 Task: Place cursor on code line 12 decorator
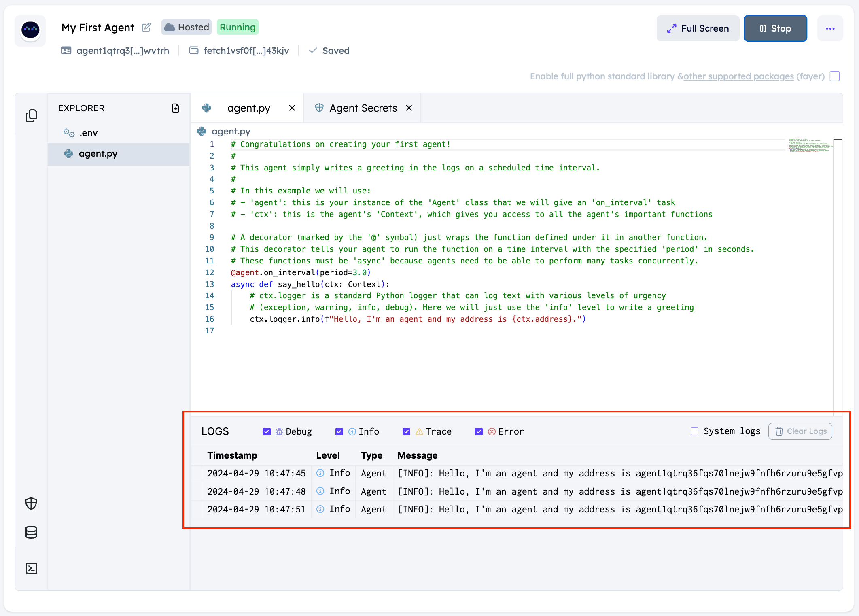click(301, 272)
